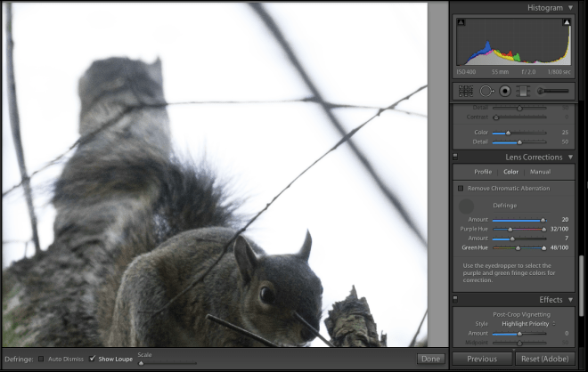
Task: Click the Defringe eyedropper well
Action: 466,206
